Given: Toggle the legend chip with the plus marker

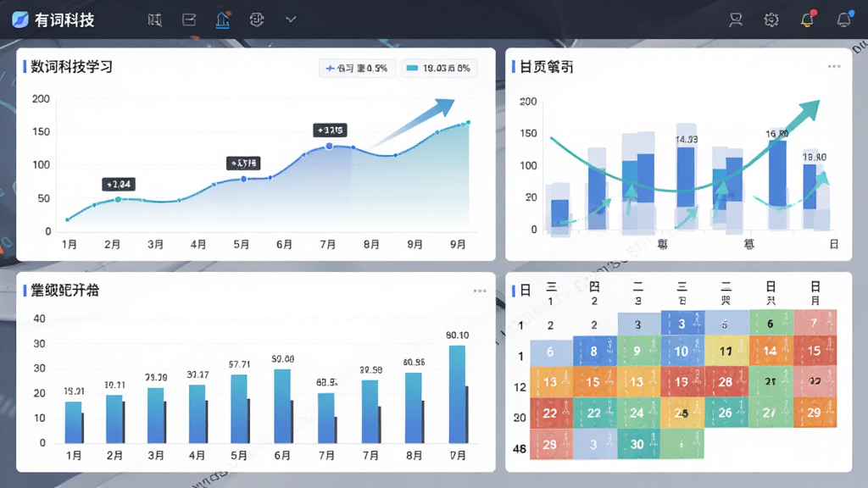Looking at the screenshot, I should click(357, 68).
